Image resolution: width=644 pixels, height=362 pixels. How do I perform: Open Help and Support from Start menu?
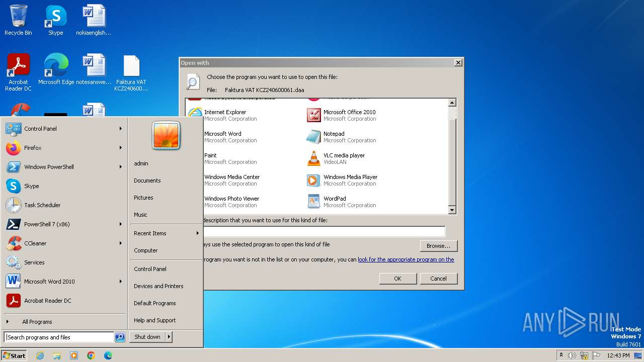155,320
